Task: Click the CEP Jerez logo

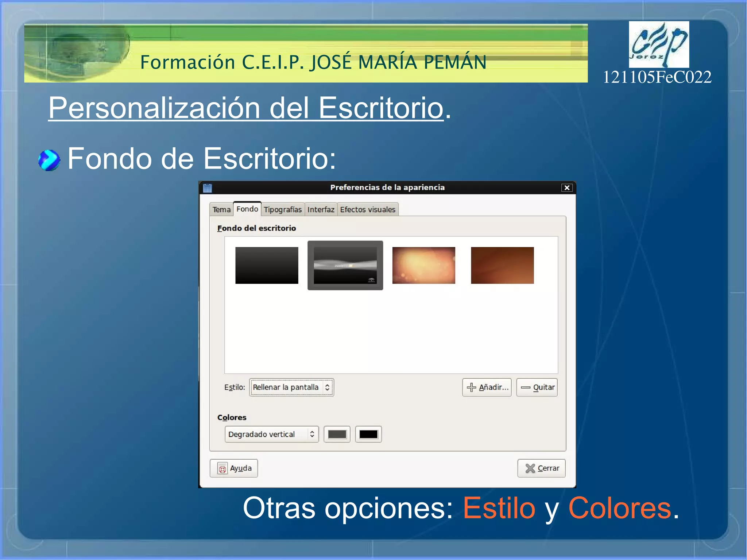Action: 659,44
